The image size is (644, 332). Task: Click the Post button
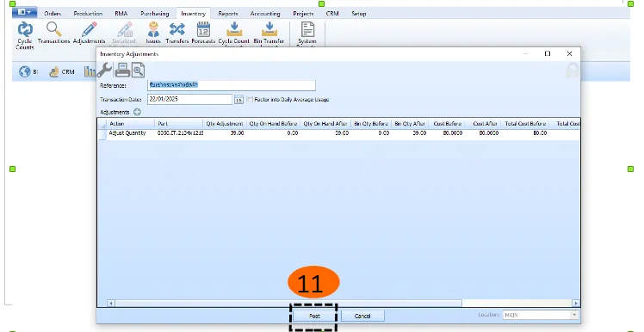314,316
